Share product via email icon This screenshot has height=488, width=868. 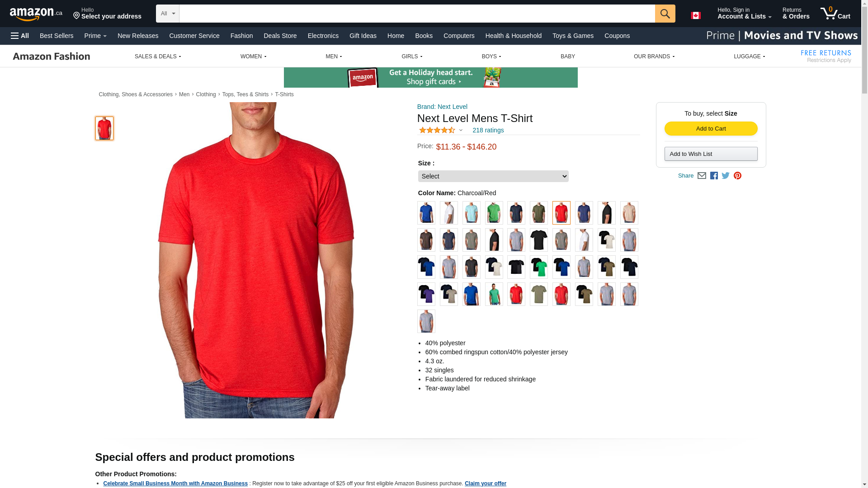coord(702,176)
